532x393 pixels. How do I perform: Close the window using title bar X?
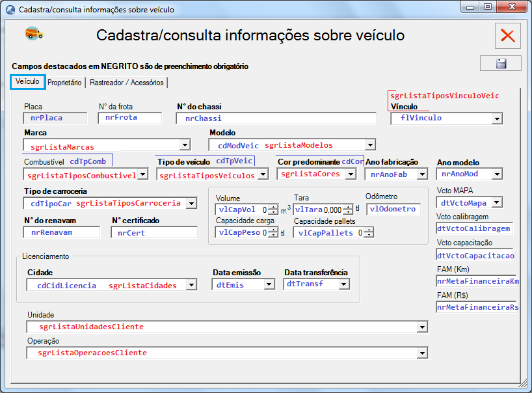(x=512, y=7)
